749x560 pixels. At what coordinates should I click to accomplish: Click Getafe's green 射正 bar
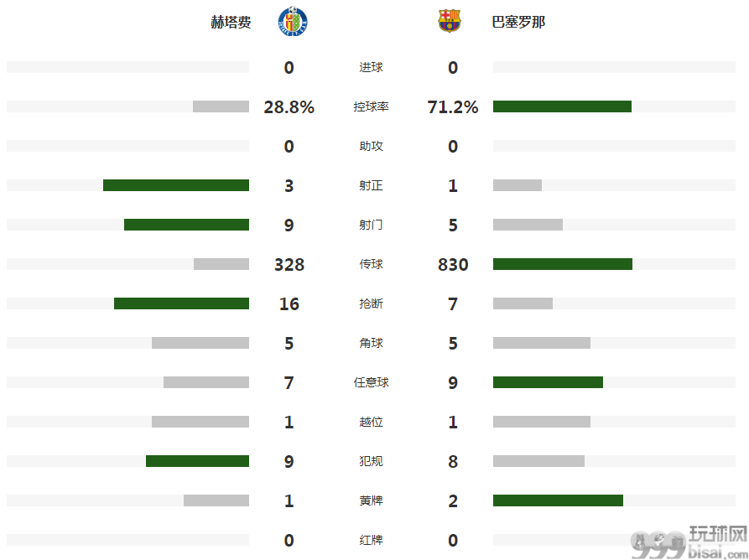pos(176,185)
